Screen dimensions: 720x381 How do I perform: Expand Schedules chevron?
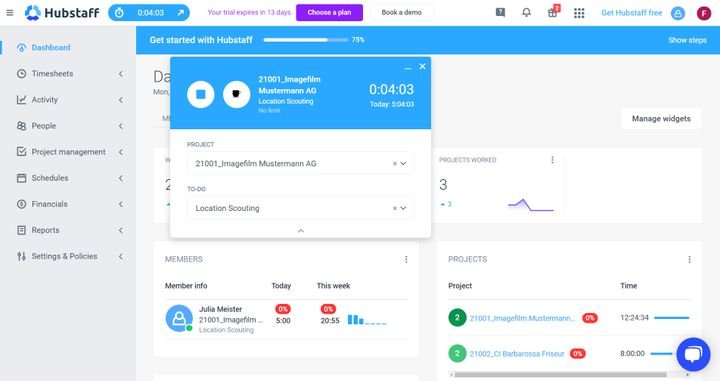(x=120, y=178)
